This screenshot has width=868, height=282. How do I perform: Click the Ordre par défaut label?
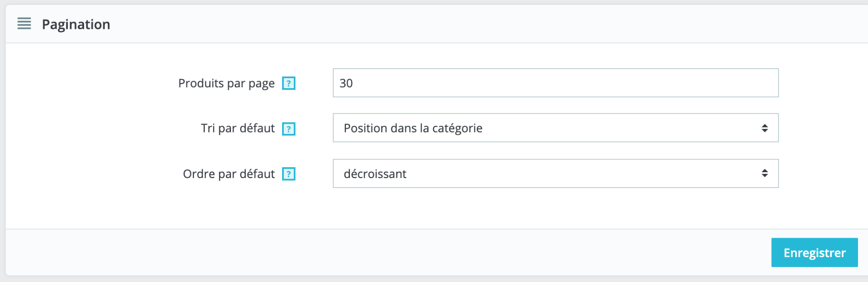pos(229,174)
